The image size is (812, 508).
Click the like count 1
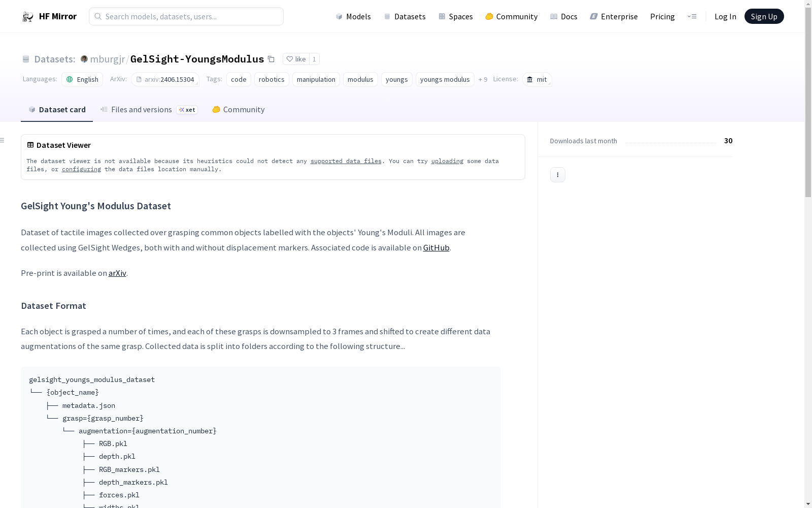[x=314, y=59]
